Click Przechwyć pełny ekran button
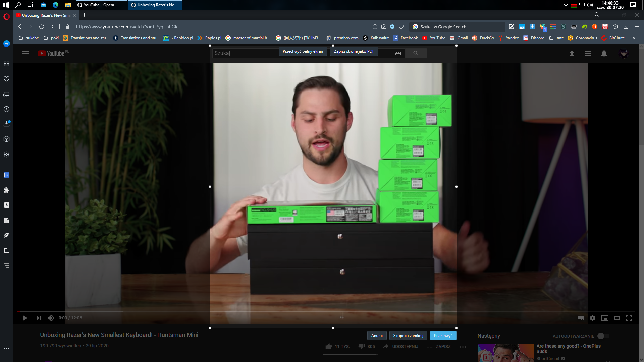This screenshot has height=362, width=644. coord(303,51)
